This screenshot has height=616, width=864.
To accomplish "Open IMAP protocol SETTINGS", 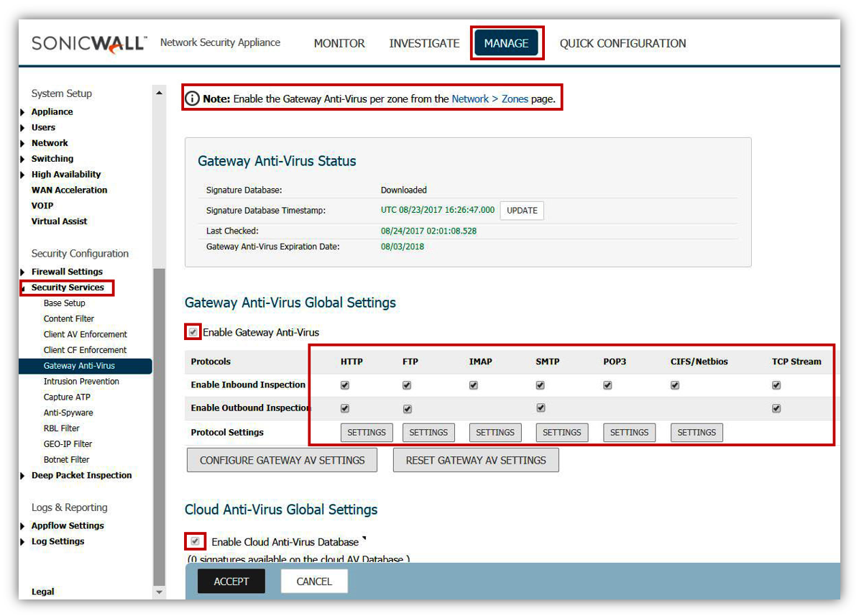I will tap(495, 433).
